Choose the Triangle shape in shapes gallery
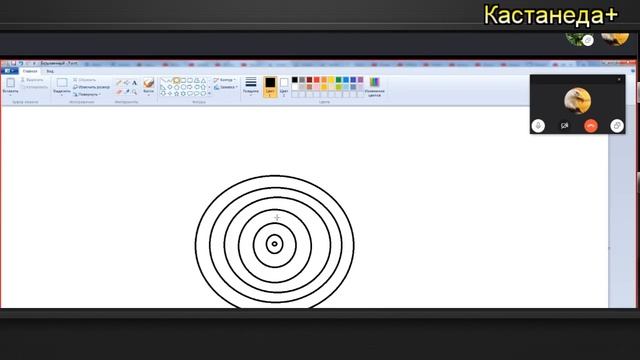The width and height of the screenshot is (640, 360). [x=203, y=80]
